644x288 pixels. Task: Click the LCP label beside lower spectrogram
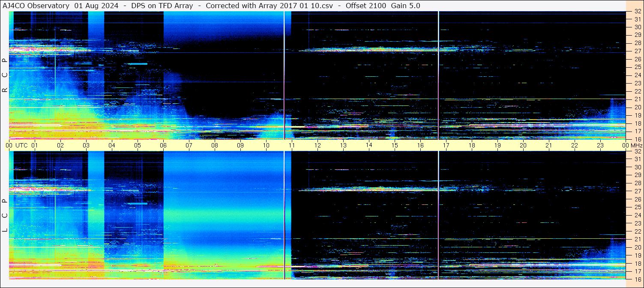point(5,216)
